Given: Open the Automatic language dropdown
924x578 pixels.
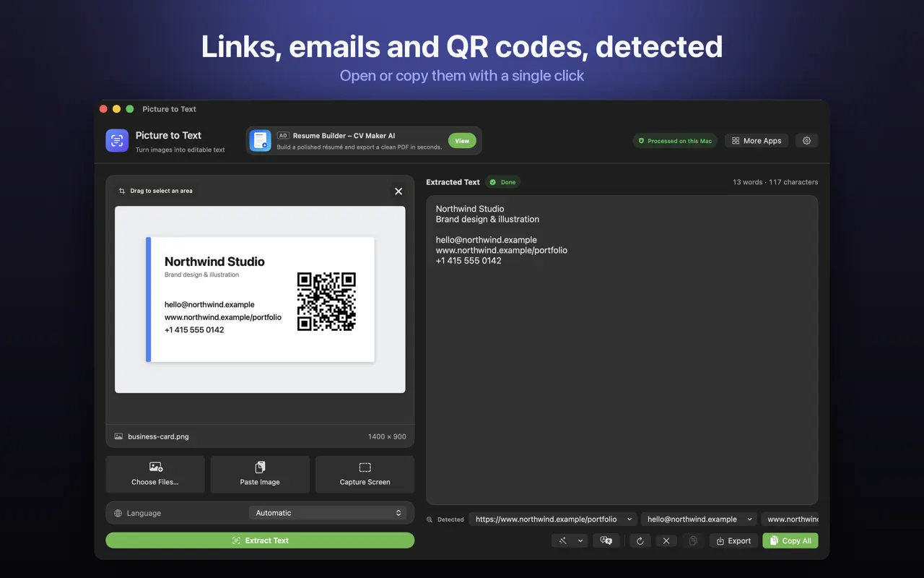Looking at the screenshot, I should (x=327, y=513).
